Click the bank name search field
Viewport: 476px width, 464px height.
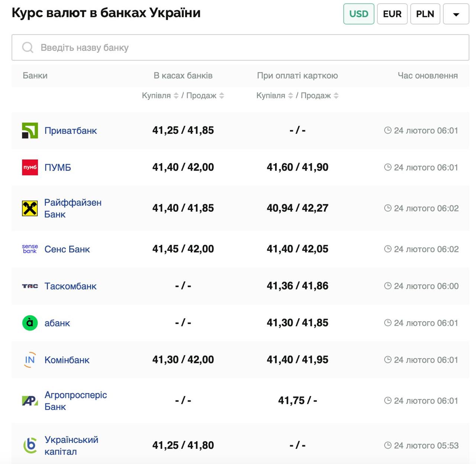tap(240, 48)
